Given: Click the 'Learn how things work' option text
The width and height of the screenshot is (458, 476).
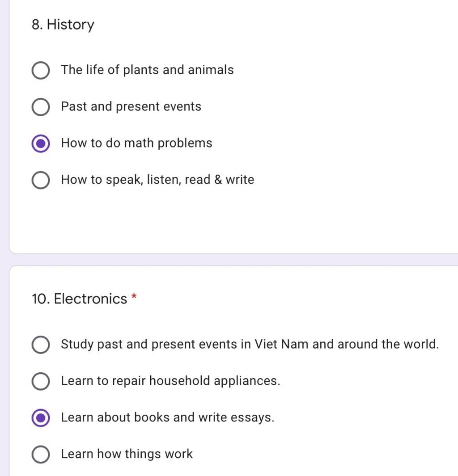Looking at the screenshot, I should pyautogui.click(x=127, y=454).
